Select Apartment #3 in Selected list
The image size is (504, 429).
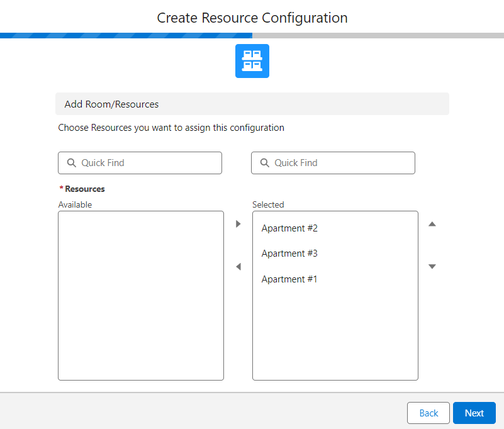[x=289, y=253]
